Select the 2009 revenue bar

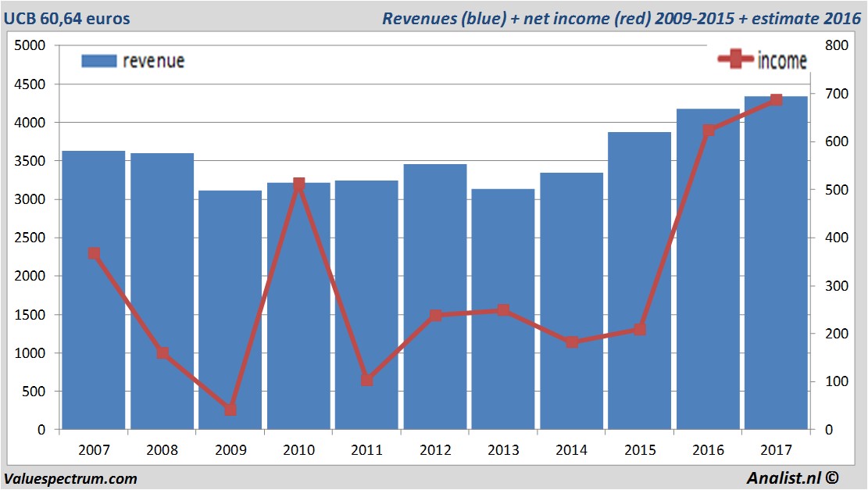tap(230, 310)
